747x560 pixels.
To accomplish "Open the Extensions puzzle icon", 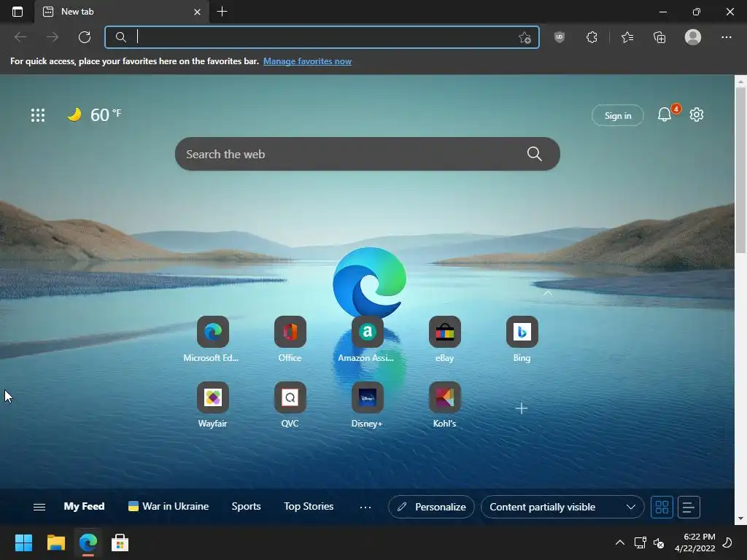I will (x=592, y=37).
